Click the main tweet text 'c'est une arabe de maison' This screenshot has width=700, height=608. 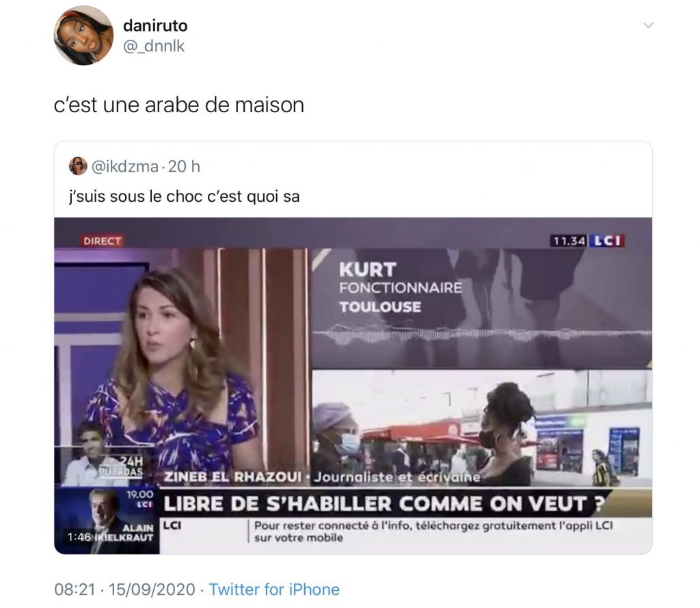click(179, 105)
